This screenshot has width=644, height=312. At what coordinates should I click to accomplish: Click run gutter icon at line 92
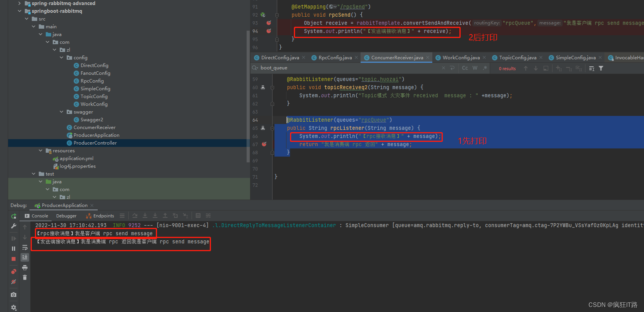pos(263,15)
